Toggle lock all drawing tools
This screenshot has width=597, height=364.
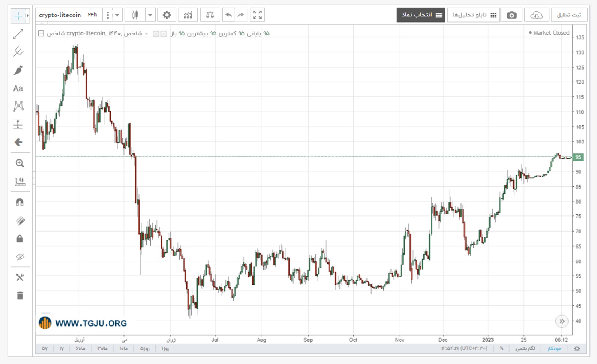click(x=20, y=238)
